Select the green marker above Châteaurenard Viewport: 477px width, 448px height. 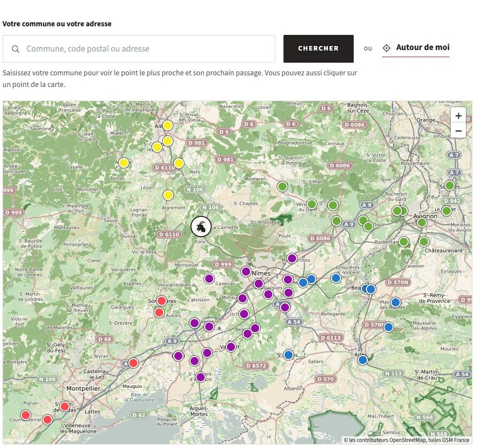[424, 242]
